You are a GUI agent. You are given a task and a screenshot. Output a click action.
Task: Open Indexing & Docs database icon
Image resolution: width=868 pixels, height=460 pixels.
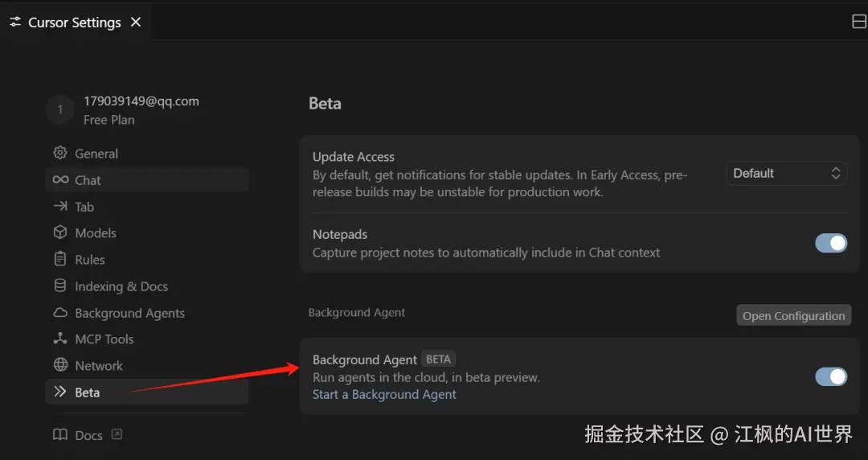(x=60, y=286)
